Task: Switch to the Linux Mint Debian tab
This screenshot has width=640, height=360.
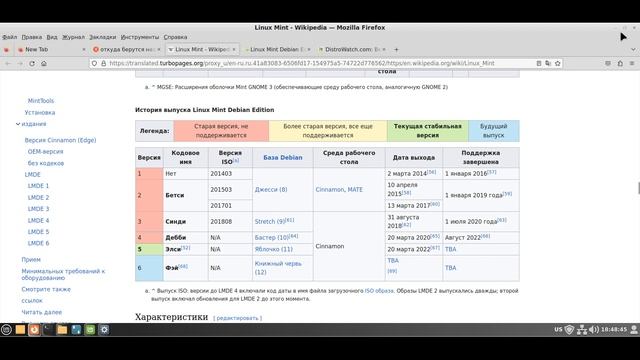Action: (277, 49)
